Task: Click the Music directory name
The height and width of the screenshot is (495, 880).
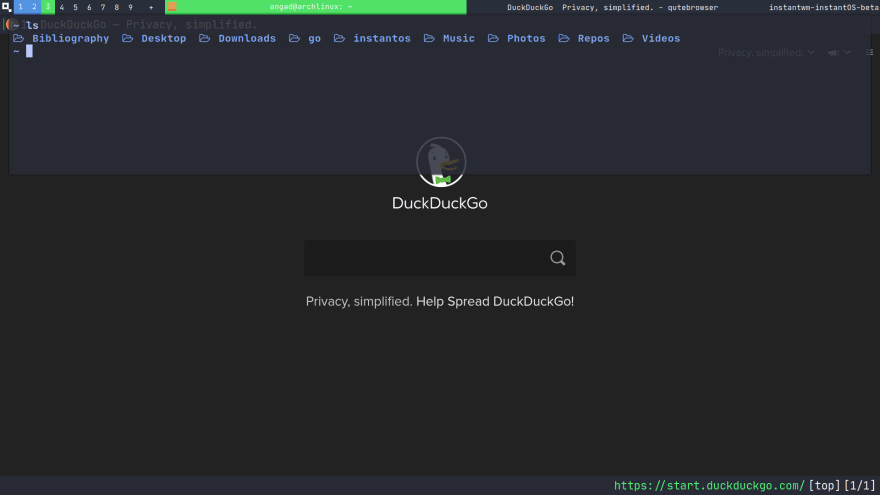Action: (x=459, y=39)
